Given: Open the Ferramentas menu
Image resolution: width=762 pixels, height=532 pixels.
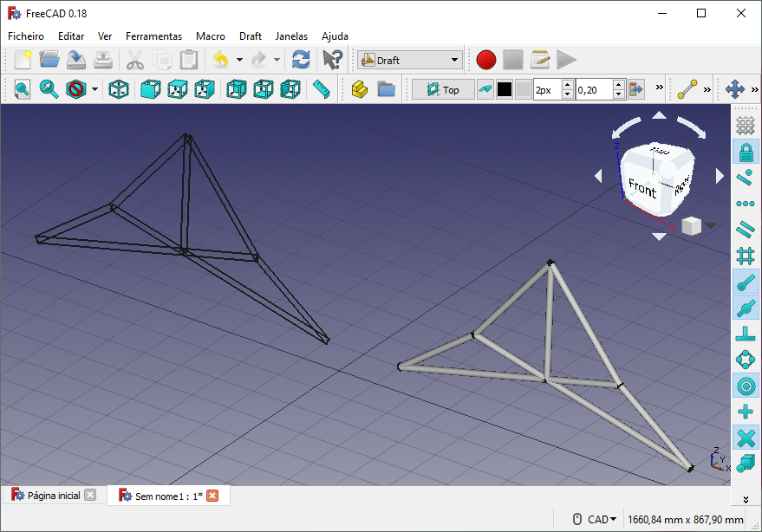Looking at the screenshot, I should [x=153, y=36].
